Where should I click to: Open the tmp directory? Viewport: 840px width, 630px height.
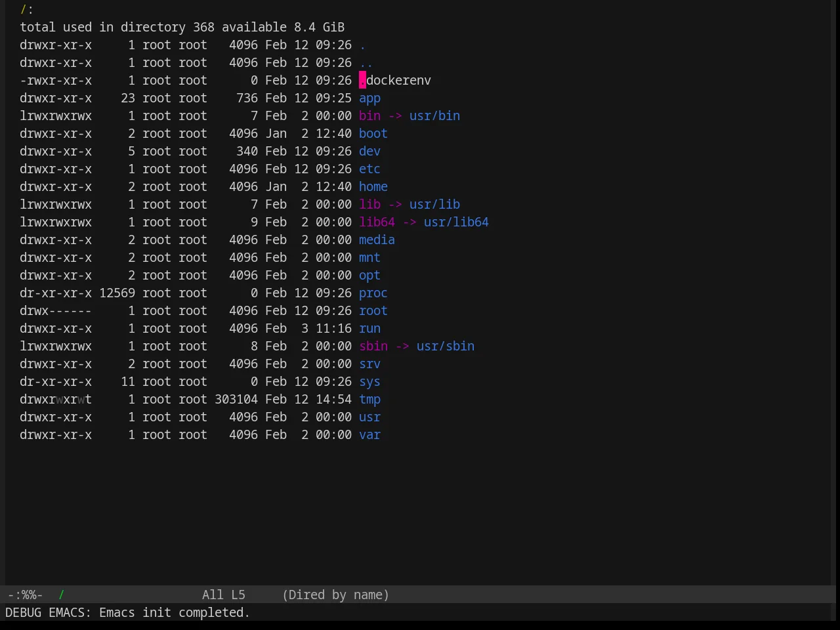[369, 400]
